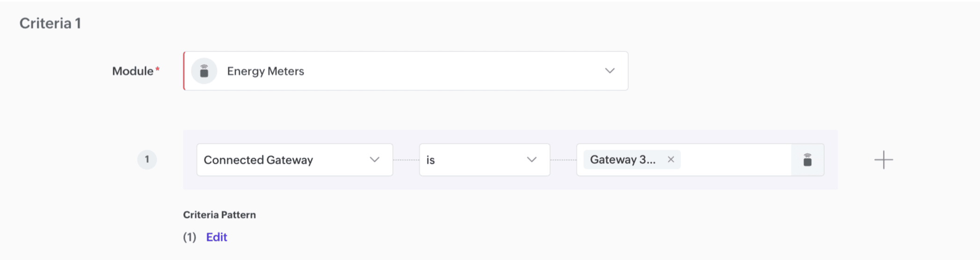Expand Module dropdown using its chevron arrow
This screenshot has width=980, height=260.
pos(610,71)
